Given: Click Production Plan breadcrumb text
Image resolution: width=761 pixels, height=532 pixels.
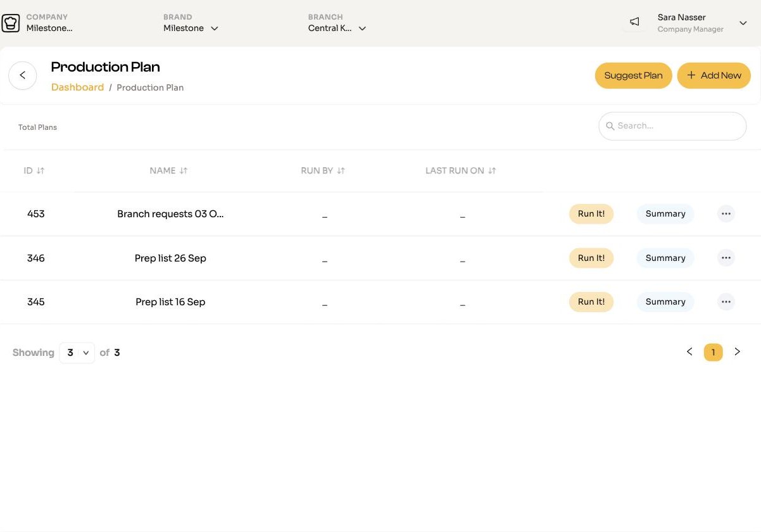Looking at the screenshot, I should coord(150,88).
